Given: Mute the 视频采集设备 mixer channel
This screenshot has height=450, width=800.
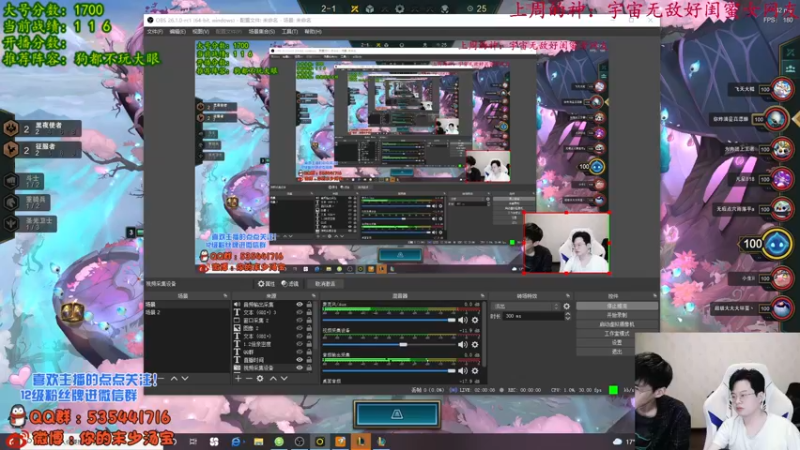Looking at the screenshot, I should [463, 345].
